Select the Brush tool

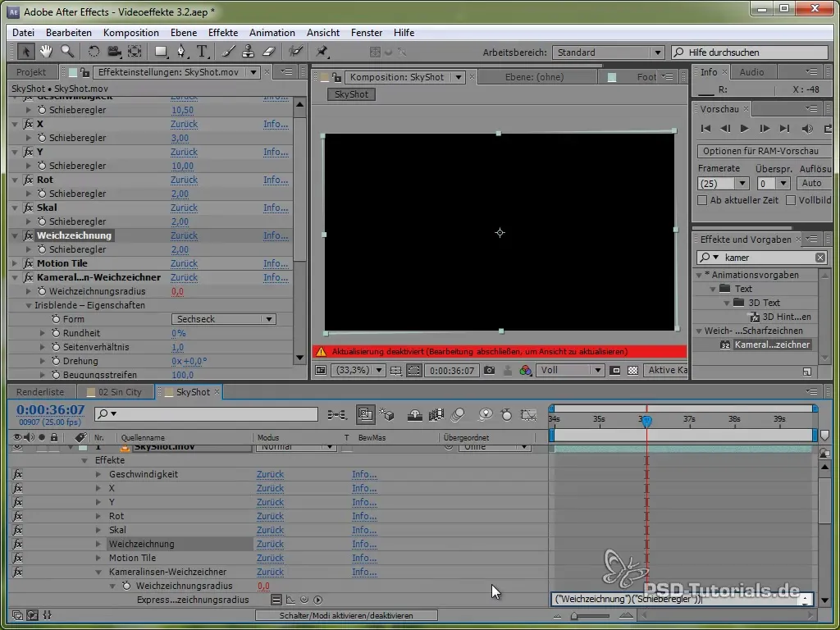(229, 52)
